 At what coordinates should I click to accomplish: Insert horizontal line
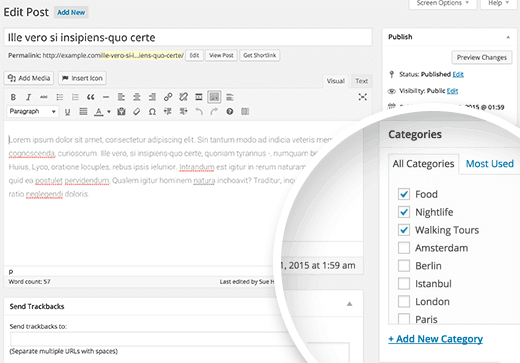point(106,97)
